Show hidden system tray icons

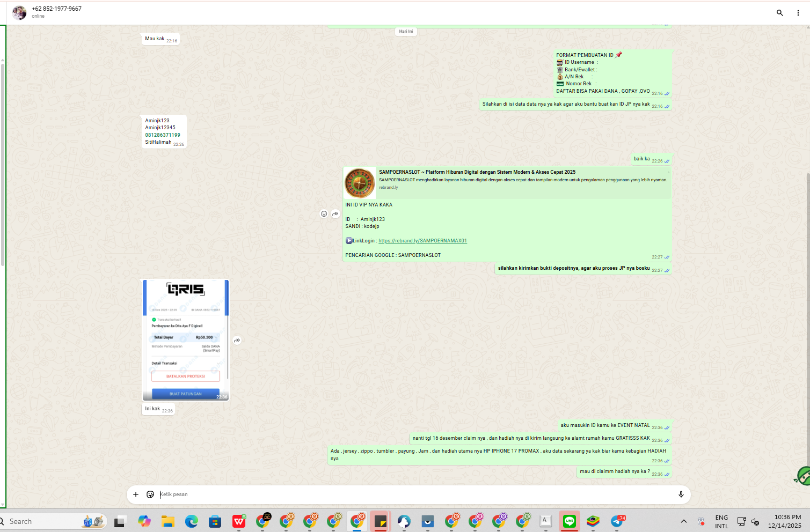(683, 521)
